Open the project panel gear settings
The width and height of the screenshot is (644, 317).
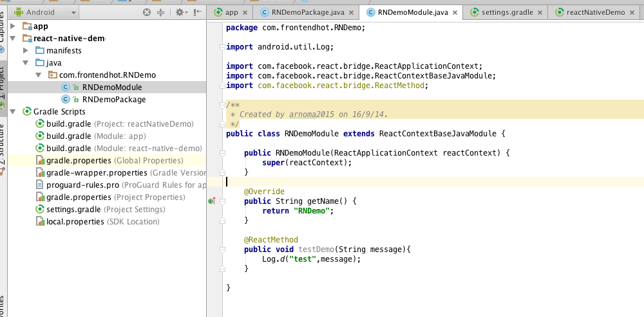tap(180, 12)
